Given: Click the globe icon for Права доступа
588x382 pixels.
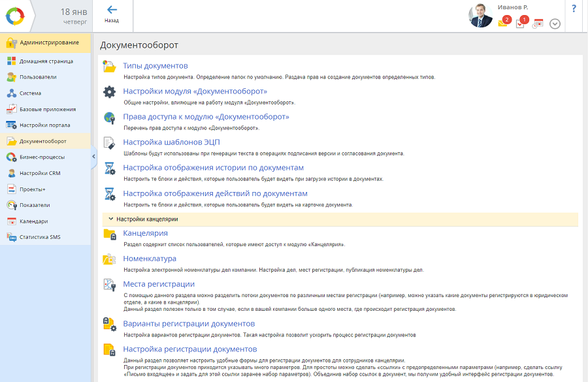Looking at the screenshot, I should 110,118.
